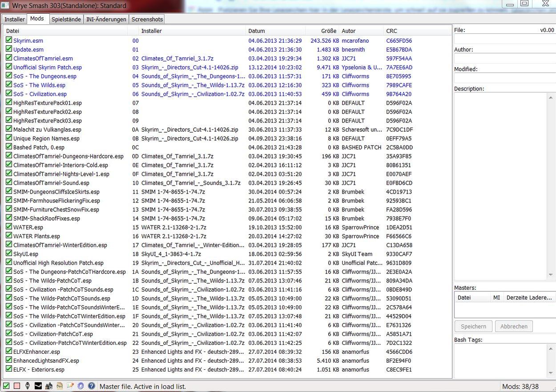556x392 pixels.
Task: Click the Skyrim launch icon in status bar
Action: click(28, 386)
